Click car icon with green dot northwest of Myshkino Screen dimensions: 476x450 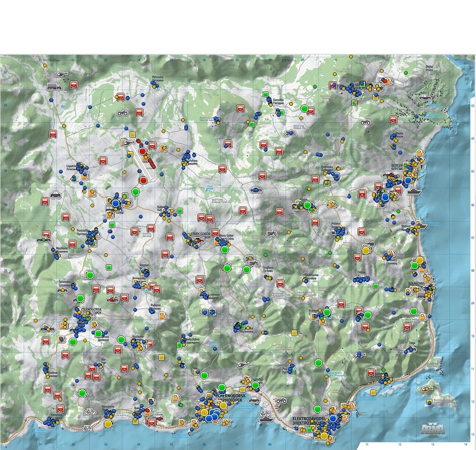pos(43,240)
